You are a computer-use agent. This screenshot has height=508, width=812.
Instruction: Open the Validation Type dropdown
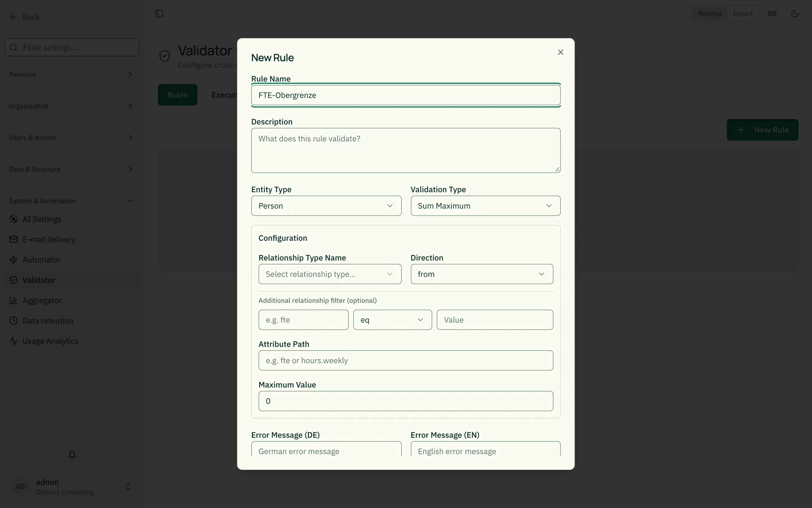tap(485, 206)
